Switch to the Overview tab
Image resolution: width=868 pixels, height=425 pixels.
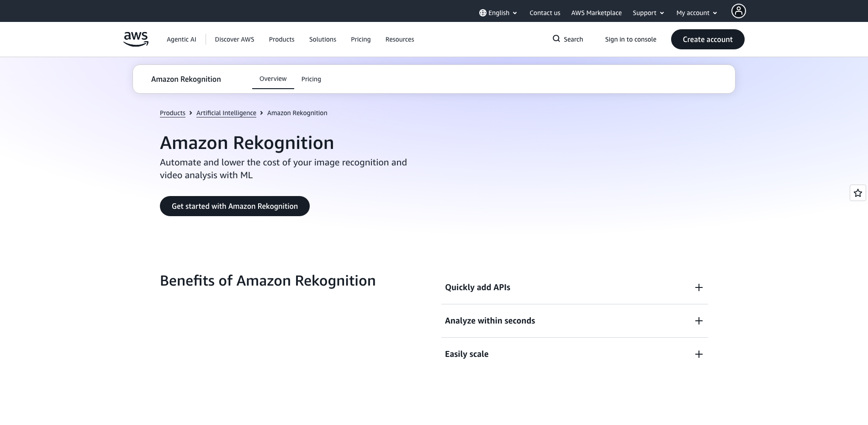[273, 79]
